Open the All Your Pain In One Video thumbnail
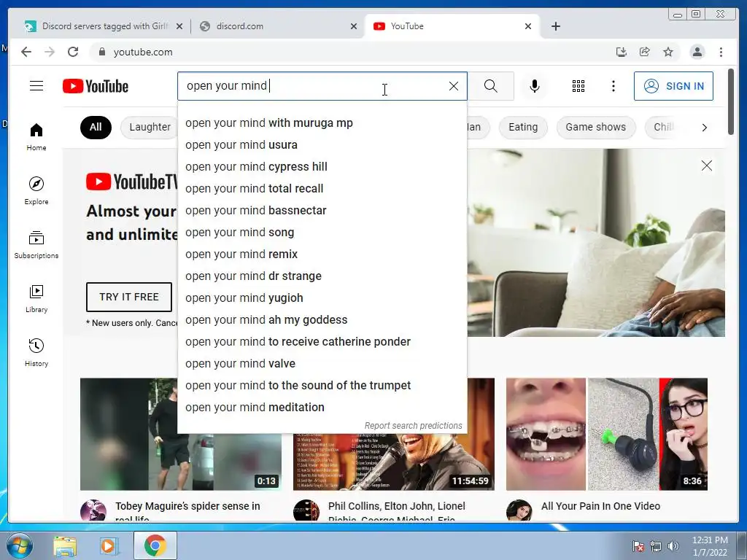Viewport: 747px width, 560px height. tap(606, 435)
